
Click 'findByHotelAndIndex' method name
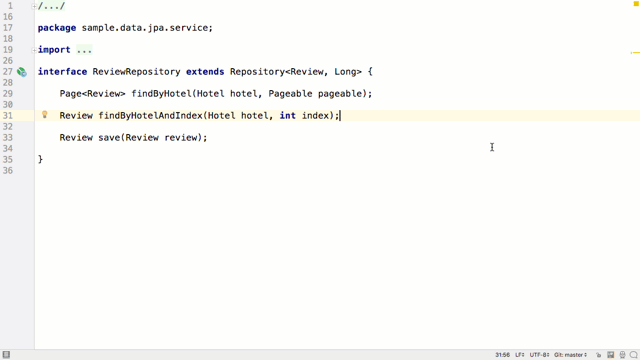pyautogui.click(x=150, y=116)
